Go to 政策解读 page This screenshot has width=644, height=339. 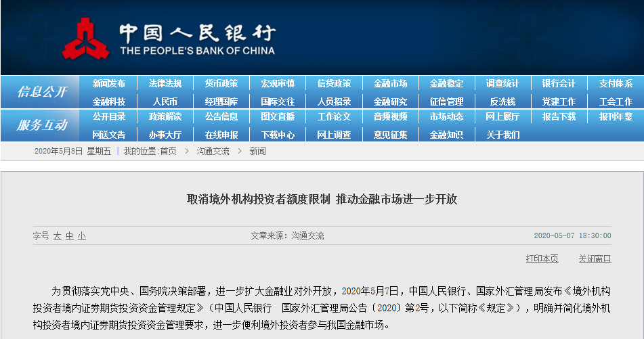point(165,116)
